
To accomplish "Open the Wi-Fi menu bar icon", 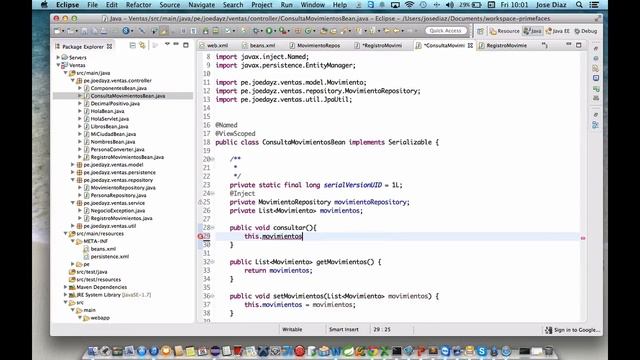I will coord(409,5).
